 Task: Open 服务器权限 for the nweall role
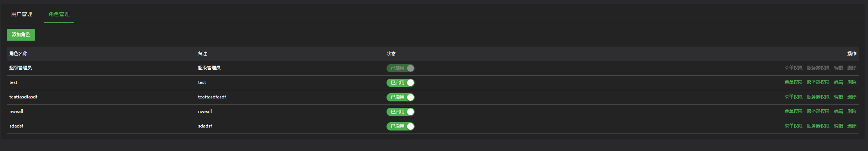tap(818, 111)
